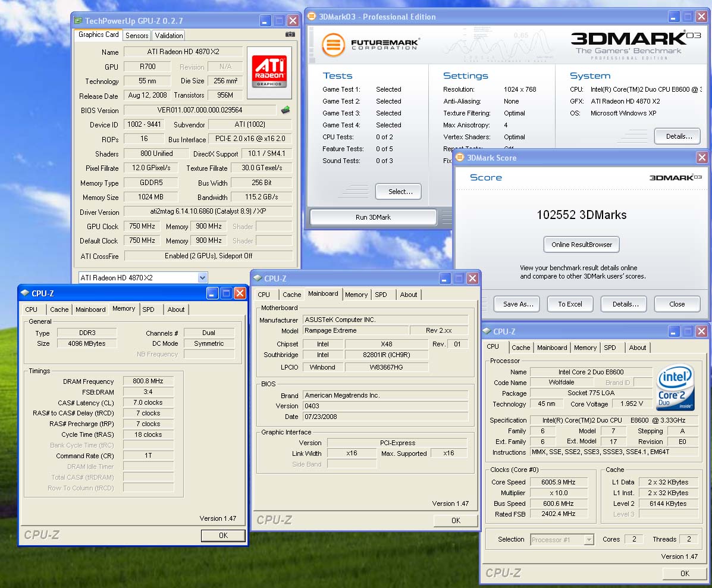
Task: Click OK in the CPU-Z Mainboard window
Action: pyautogui.click(x=456, y=521)
